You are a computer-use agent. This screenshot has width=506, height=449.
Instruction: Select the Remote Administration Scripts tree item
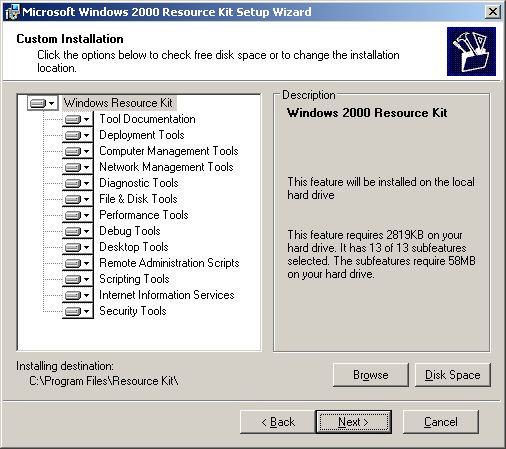(x=169, y=263)
